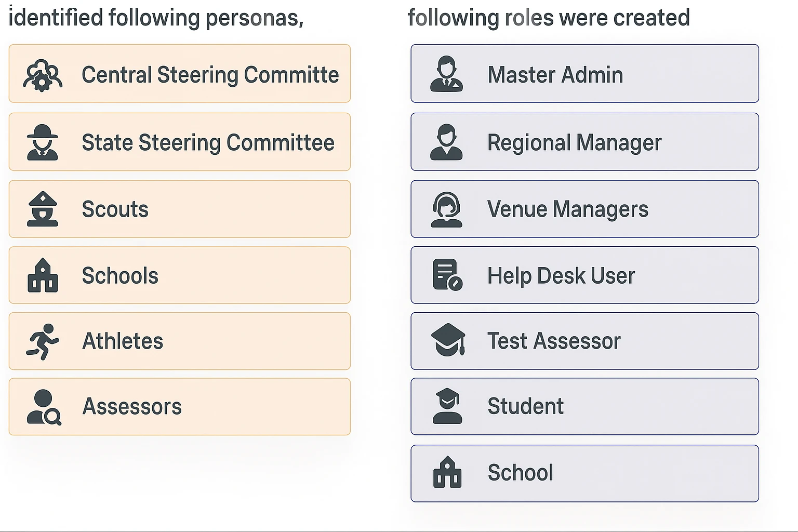798x532 pixels.
Task: Click the Help Desk User document icon
Action: [x=447, y=275]
